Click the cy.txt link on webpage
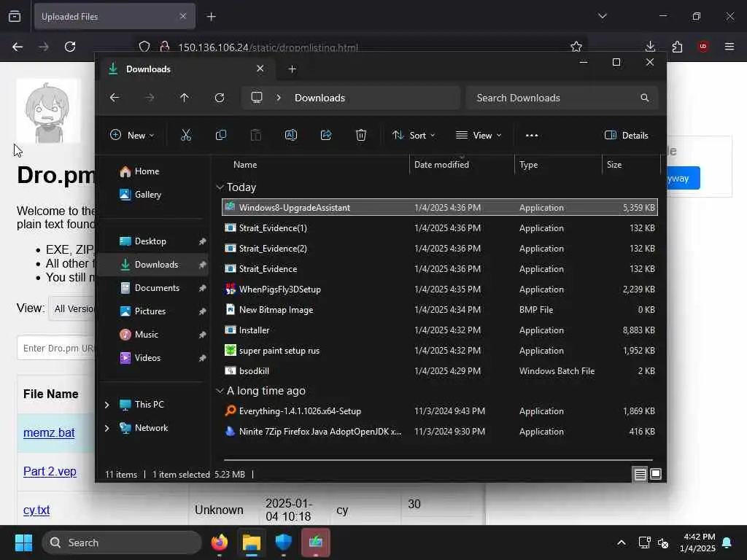Viewport: 747px width, 560px height. pyautogui.click(x=36, y=510)
